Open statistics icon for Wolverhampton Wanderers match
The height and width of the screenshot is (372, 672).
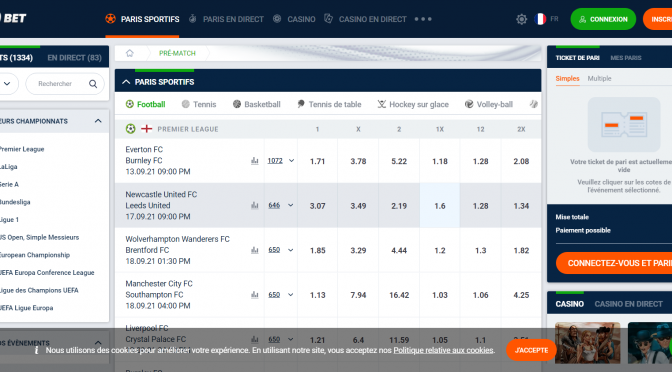pyautogui.click(x=255, y=250)
